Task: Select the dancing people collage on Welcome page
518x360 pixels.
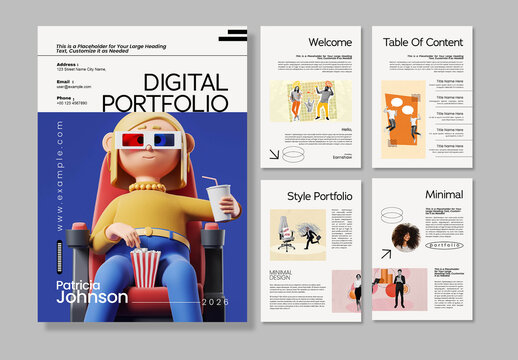Action: 311,101
